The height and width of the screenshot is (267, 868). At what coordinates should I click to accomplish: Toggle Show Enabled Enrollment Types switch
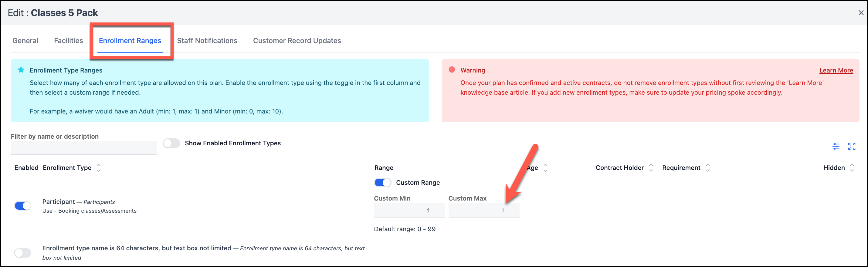[x=171, y=143]
